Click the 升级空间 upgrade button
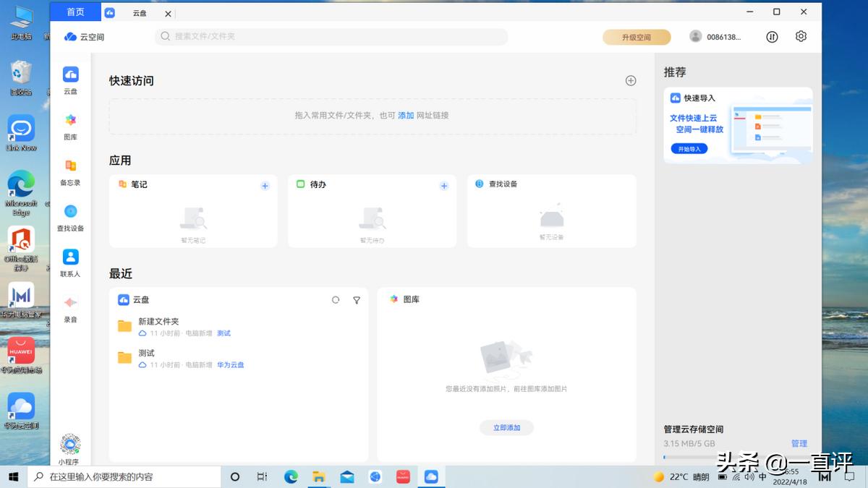868x488 pixels. (x=637, y=36)
